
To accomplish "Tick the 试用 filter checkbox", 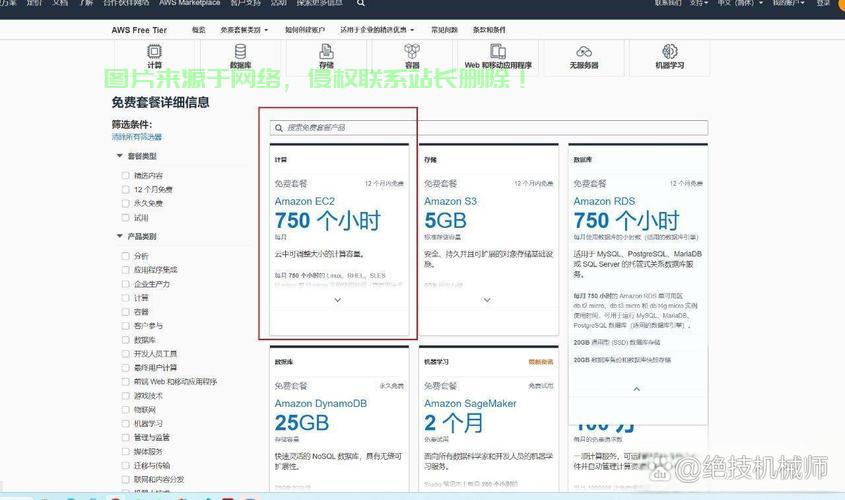I will point(126,218).
